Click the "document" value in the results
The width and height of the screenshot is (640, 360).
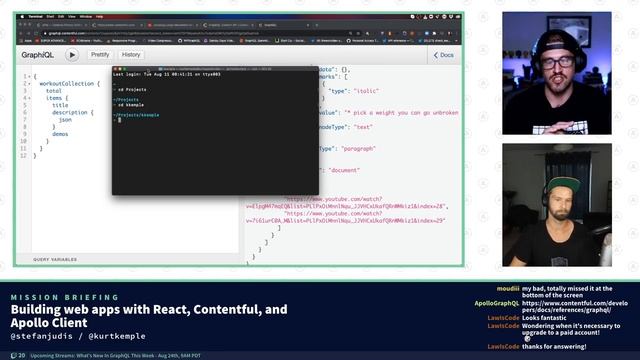point(344,170)
